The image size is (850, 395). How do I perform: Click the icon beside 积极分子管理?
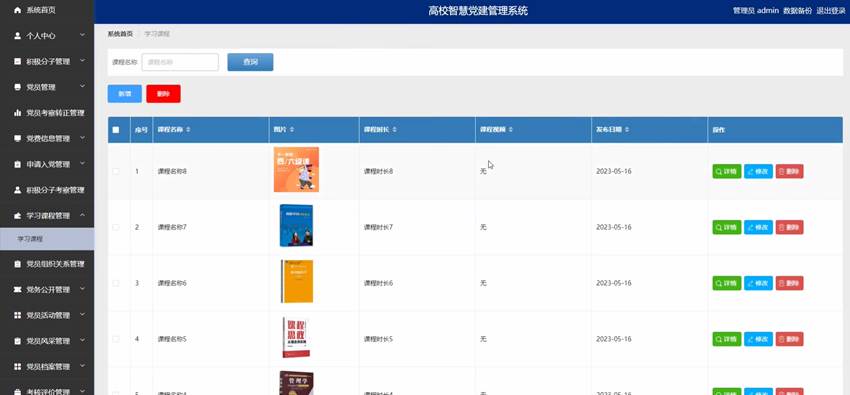pos(17,61)
